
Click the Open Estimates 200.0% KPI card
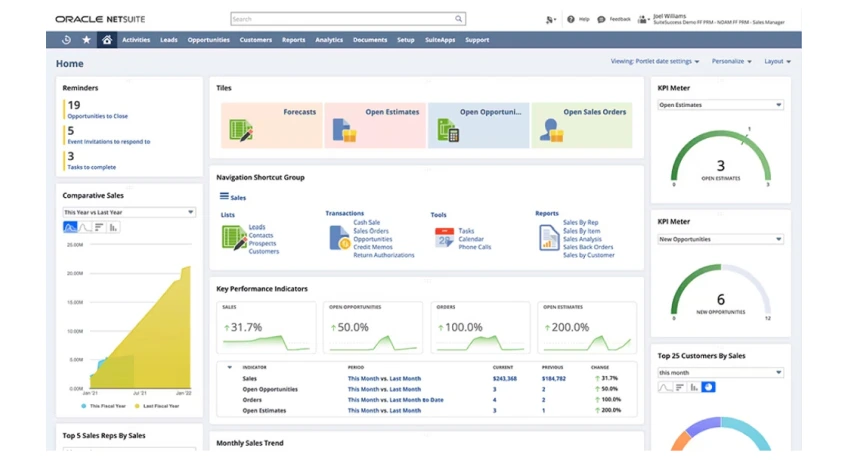click(587, 328)
